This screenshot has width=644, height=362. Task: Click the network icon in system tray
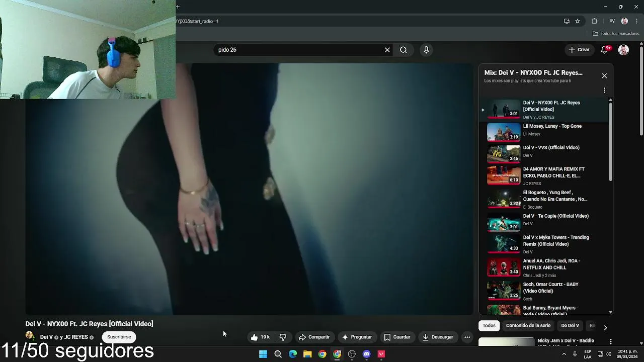tap(600, 354)
